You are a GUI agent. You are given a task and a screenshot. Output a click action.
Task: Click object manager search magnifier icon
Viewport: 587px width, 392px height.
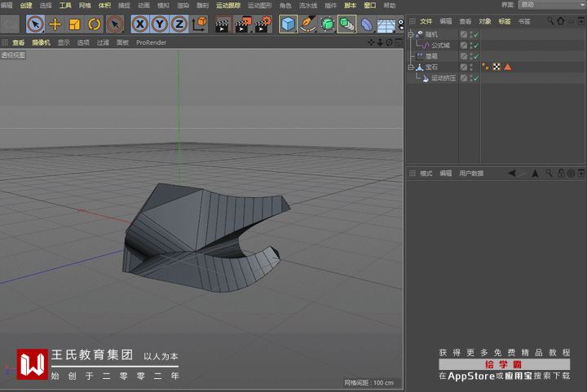pyautogui.click(x=550, y=21)
